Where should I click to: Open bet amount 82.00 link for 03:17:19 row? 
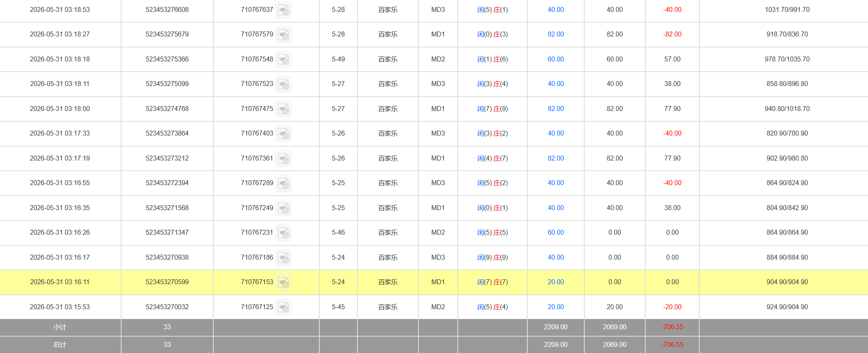(x=556, y=158)
